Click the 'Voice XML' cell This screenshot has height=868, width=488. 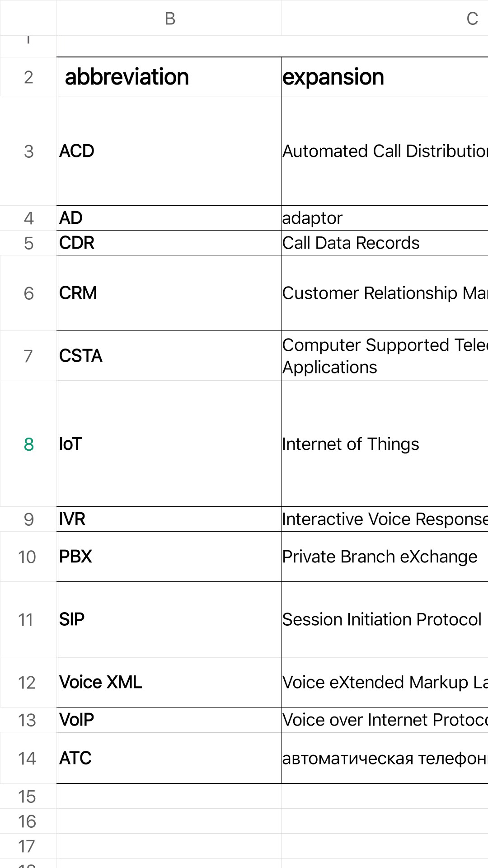(x=169, y=682)
